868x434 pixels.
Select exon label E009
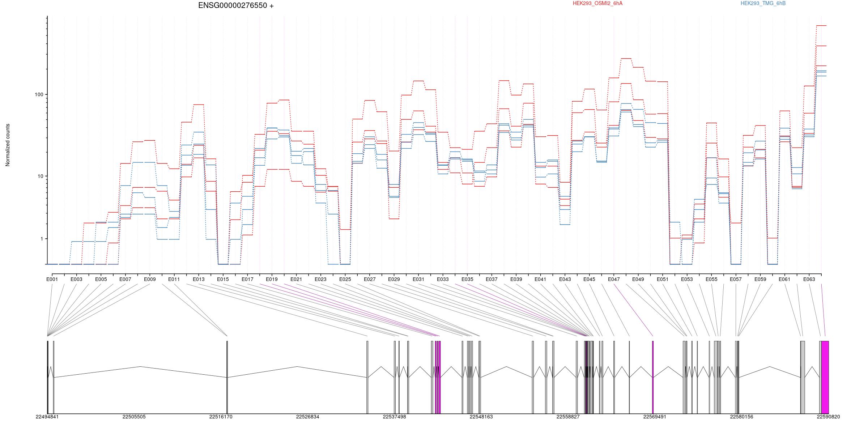(150, 279)
